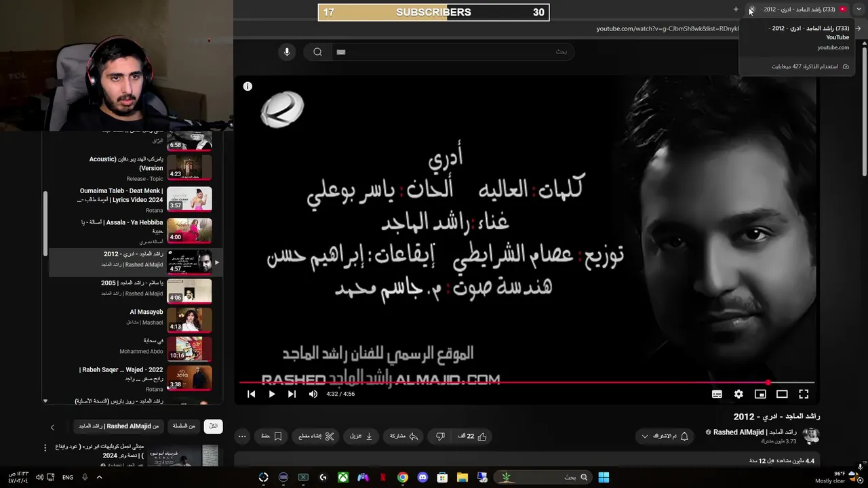Enter fullscreen video mode

[804, 394]
